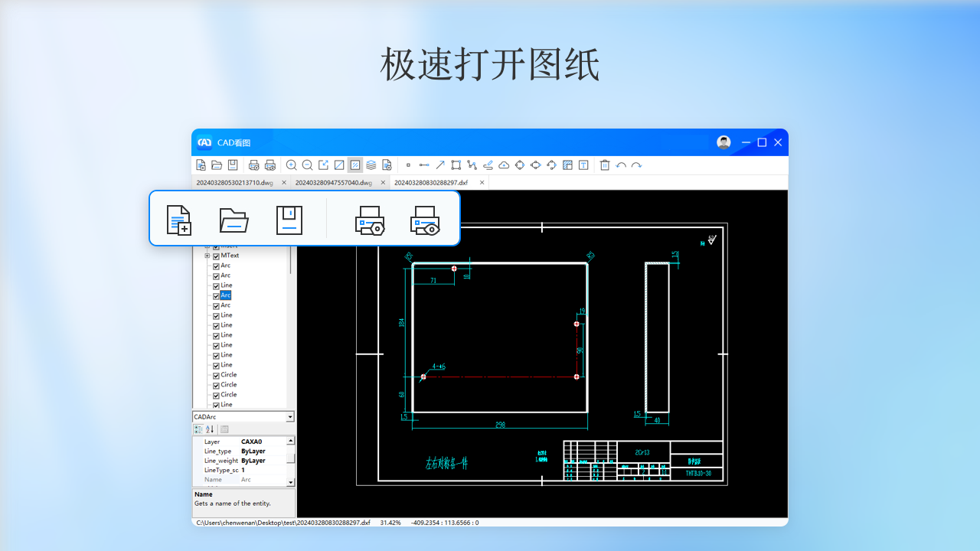
Task: Click the print icon in the popup panel
Action: (x=370, y=220)
